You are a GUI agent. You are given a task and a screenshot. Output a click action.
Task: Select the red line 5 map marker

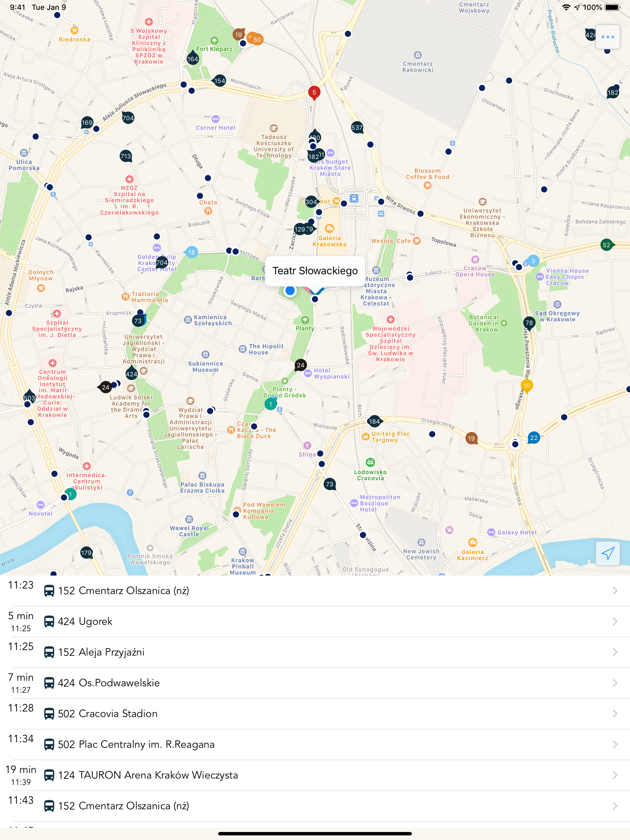[x=314, y=92]
